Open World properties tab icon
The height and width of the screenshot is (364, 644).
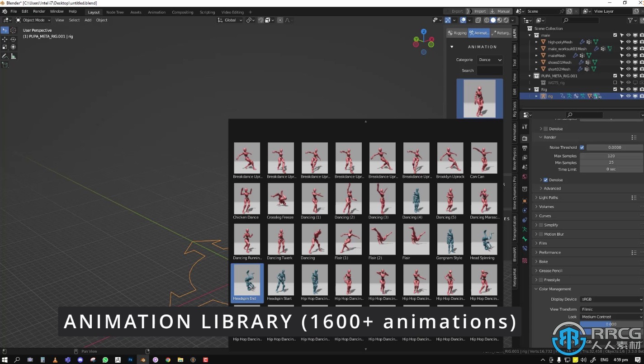click(x=525, y=177)
